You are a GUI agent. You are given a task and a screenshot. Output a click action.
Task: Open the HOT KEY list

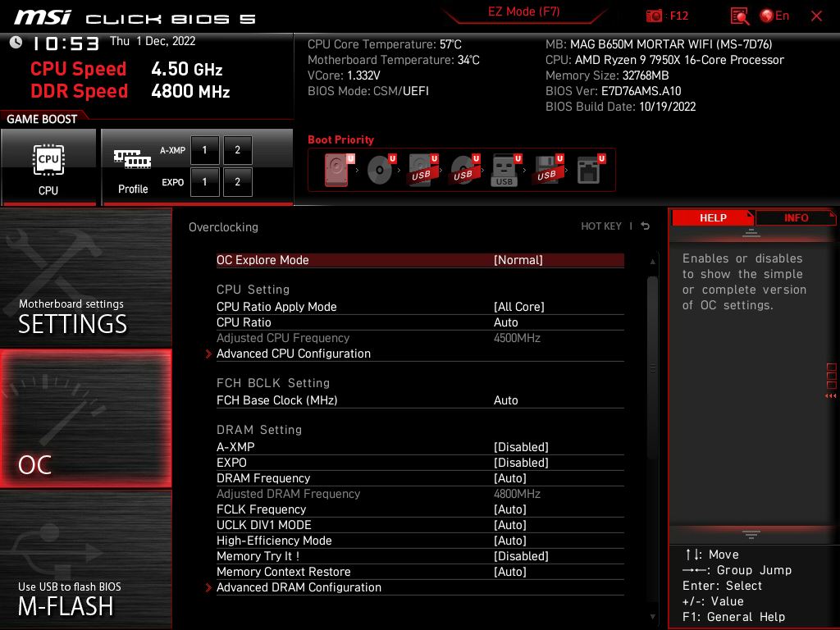[601, 226]
